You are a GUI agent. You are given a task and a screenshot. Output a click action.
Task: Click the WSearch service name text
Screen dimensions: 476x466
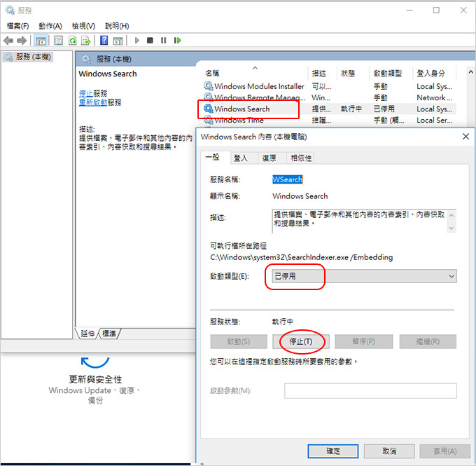[x=287, y=179]
